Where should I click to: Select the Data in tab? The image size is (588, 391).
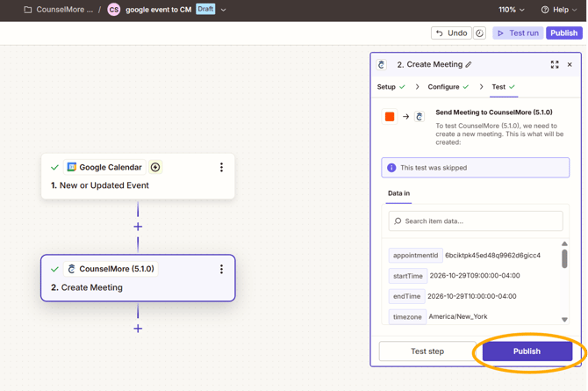398,193
